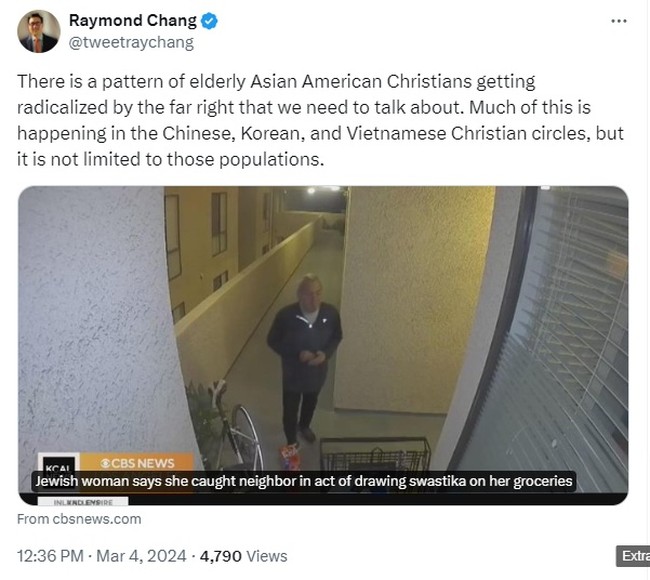Open the three-dot more options menu

point(618,21)
